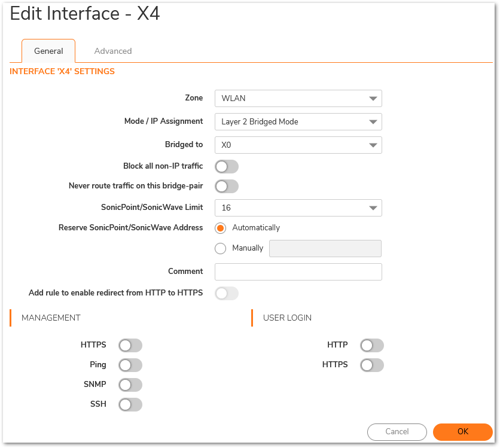Switch to the Advanced tab
Viewport: 500px width, 448px height.
pos(113,51)
